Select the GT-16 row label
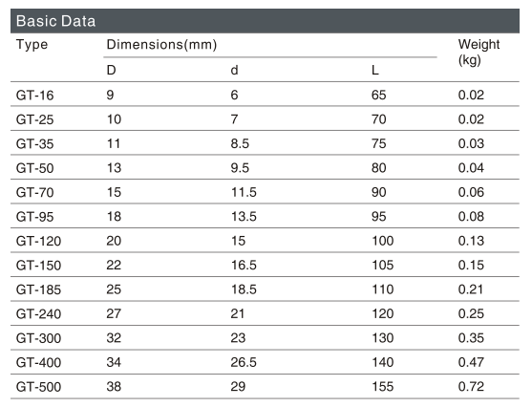The width and height of the screenshot is (532, 407). 35,96
